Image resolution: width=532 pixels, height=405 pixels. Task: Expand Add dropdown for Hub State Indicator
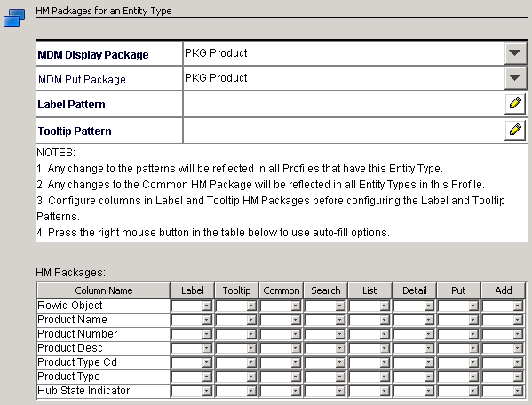[518, 392]
